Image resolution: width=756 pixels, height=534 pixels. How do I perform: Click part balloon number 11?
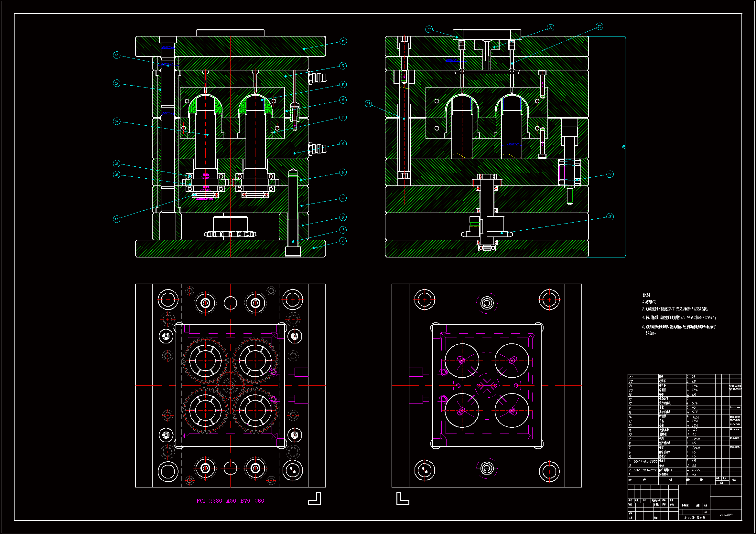pyautogui.click(x=343, y=41)
